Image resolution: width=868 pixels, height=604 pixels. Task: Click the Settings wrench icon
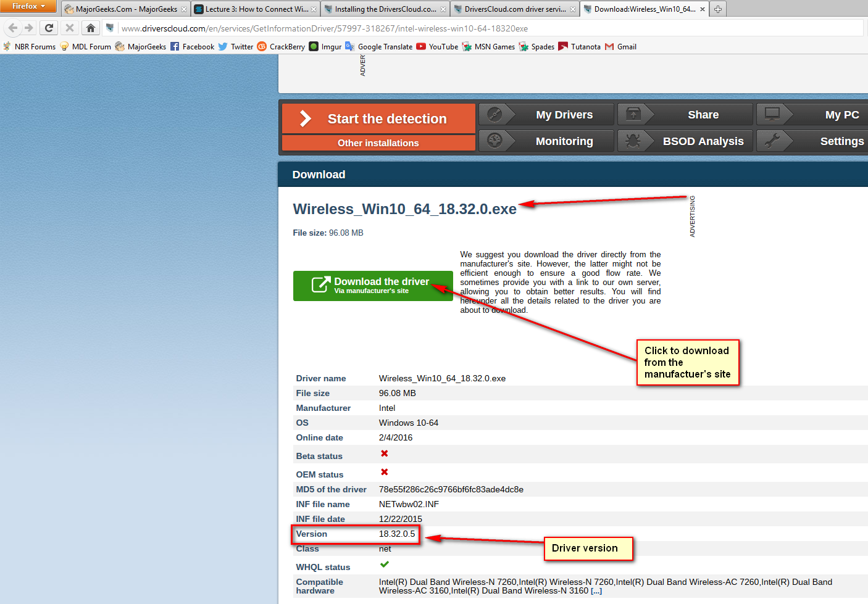772,141
